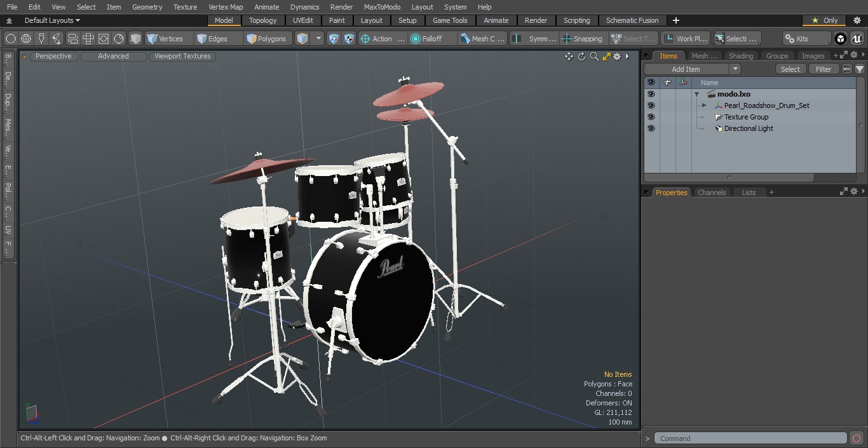Click the Work Plane button
The image size is (868, 448).
click(x=685, y=39)
